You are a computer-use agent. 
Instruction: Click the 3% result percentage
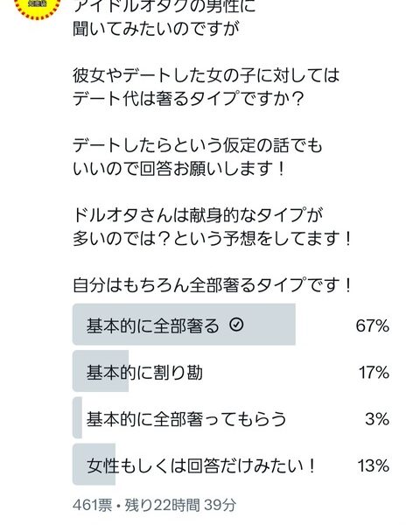pyautogui.click(x=377, y=419)
